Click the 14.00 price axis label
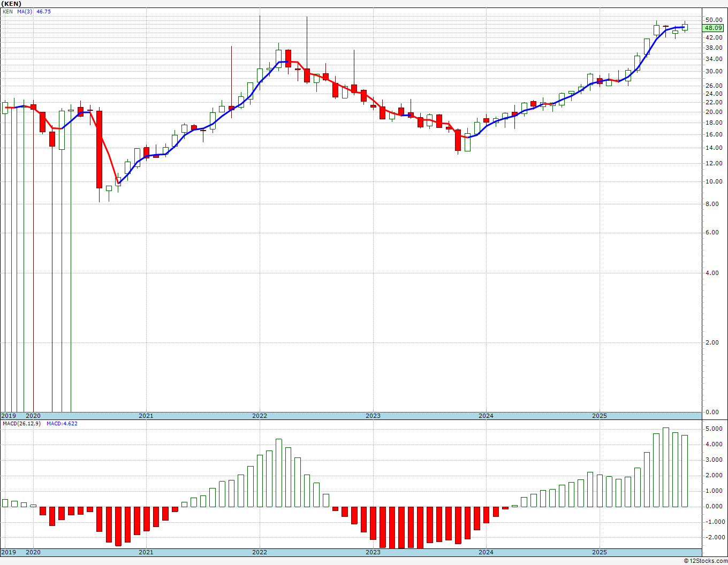This screenshot has height=565, width=728. click(714, 148)
